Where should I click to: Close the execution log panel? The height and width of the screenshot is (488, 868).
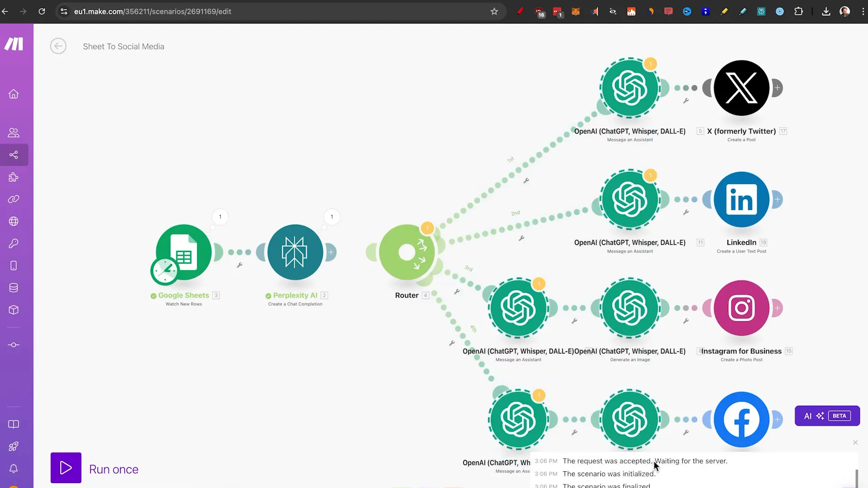855,442
